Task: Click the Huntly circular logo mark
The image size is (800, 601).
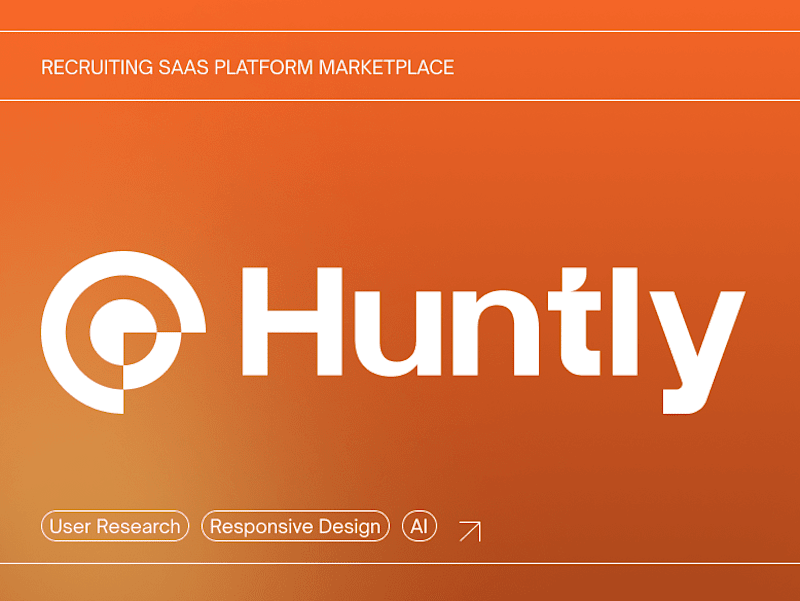Action: tap(123, 332)
